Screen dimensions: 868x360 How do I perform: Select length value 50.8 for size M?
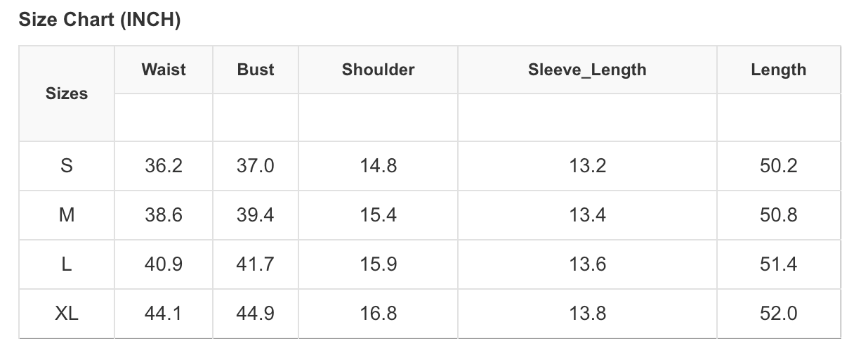[x=778, y=215]
